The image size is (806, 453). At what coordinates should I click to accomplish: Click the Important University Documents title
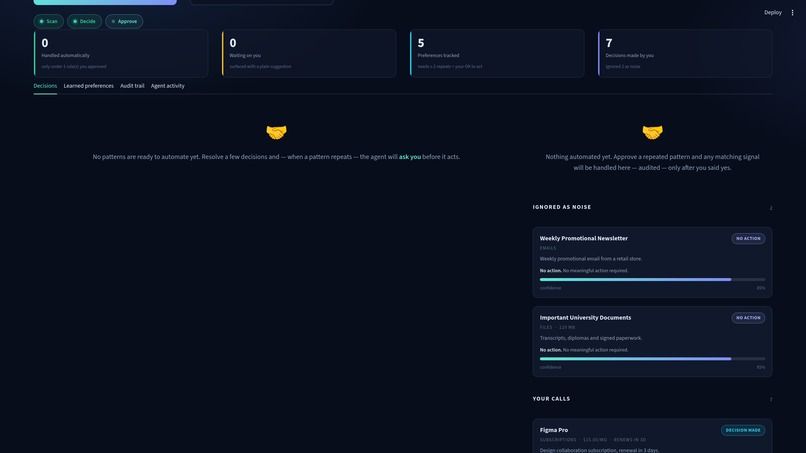585,318
